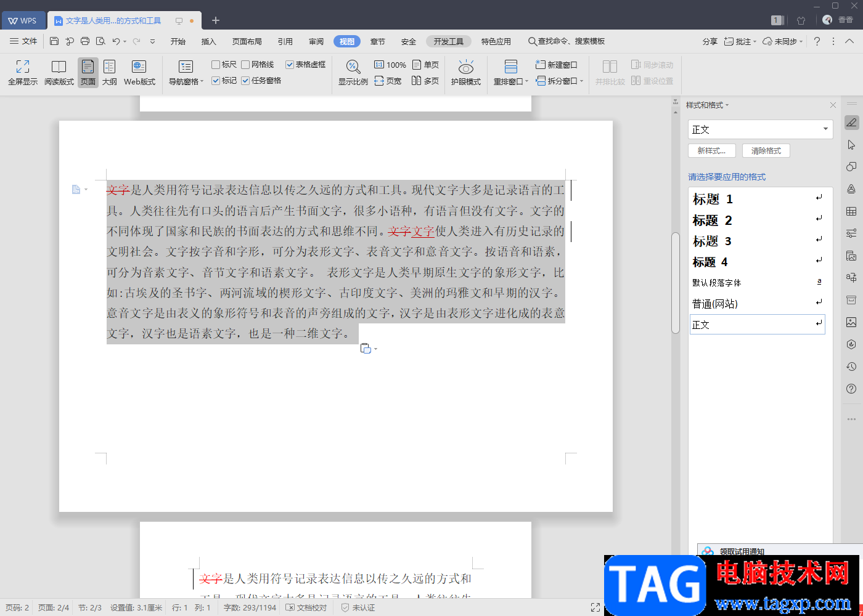Click the vertical scrollbar thumb
Viewport: 863px width, 616px height.
point(676,282)
